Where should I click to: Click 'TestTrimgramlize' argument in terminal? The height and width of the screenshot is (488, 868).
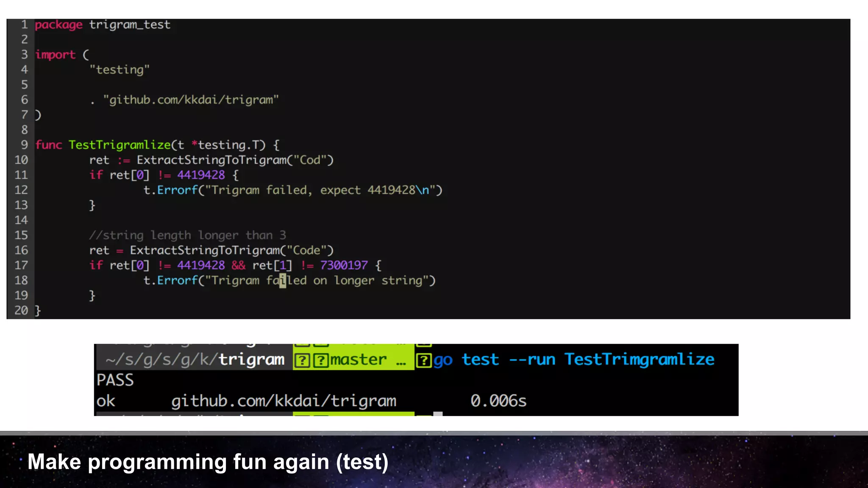(x=639, y=359)
